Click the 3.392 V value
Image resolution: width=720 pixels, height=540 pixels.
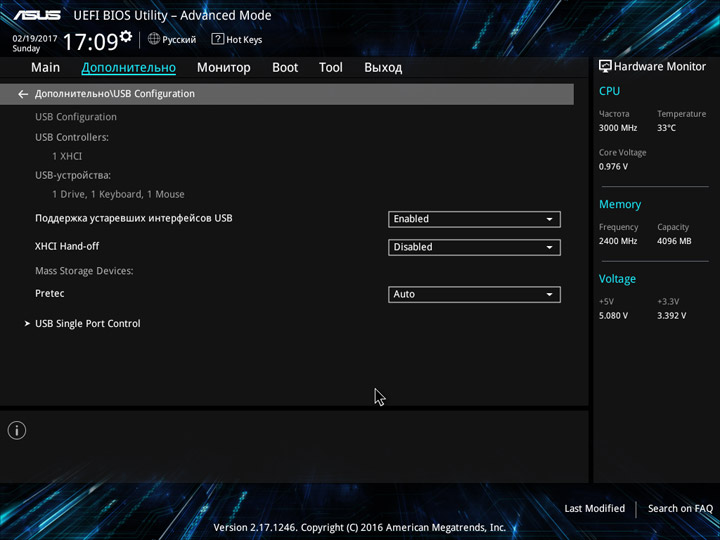[x=671, y=315]
